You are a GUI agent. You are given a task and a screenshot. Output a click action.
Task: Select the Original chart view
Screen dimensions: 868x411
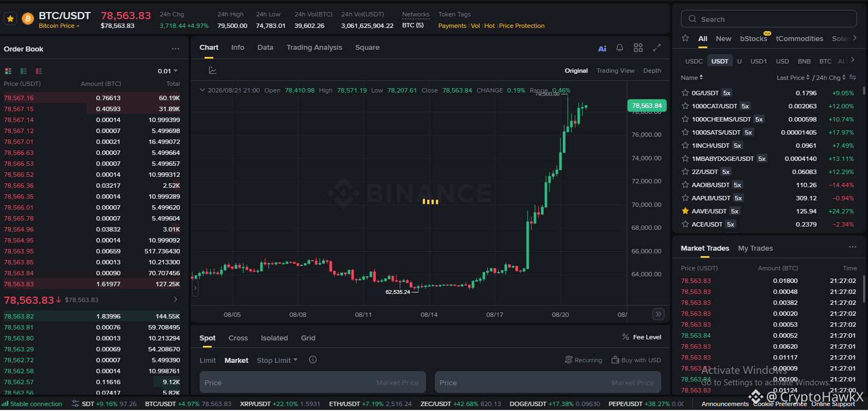[576, 71]
